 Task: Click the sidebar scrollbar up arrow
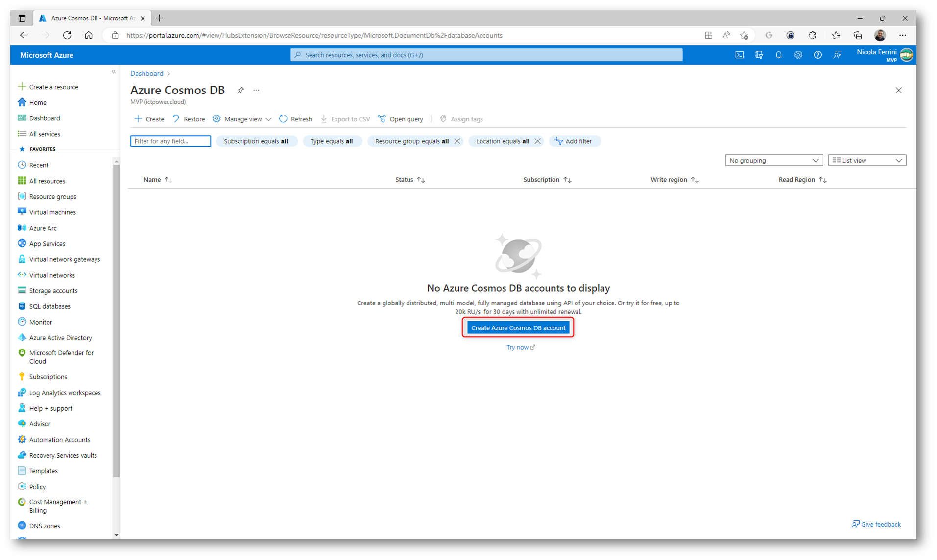tap(116, 161)
